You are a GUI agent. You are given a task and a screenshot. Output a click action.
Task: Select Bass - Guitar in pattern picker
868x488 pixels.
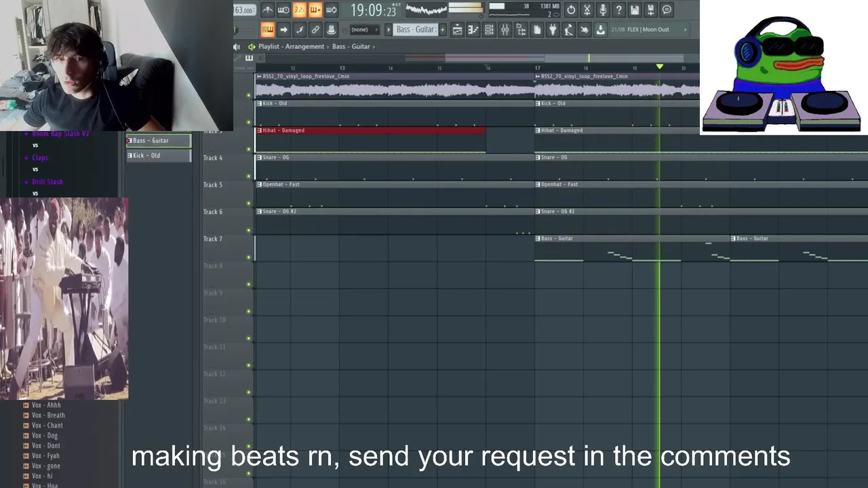pos(159,140)
